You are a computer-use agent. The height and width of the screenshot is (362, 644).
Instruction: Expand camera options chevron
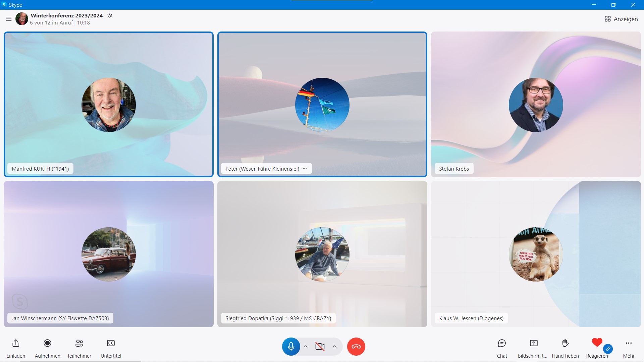[334, 347]
